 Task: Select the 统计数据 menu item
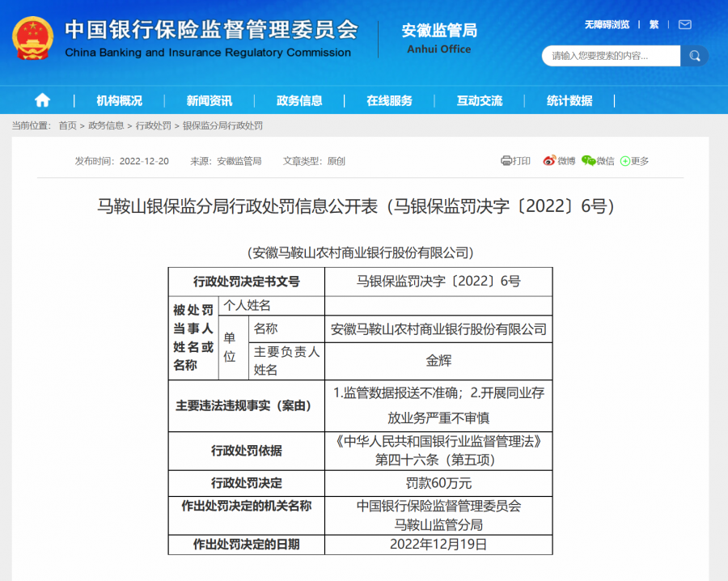[569, 101]
